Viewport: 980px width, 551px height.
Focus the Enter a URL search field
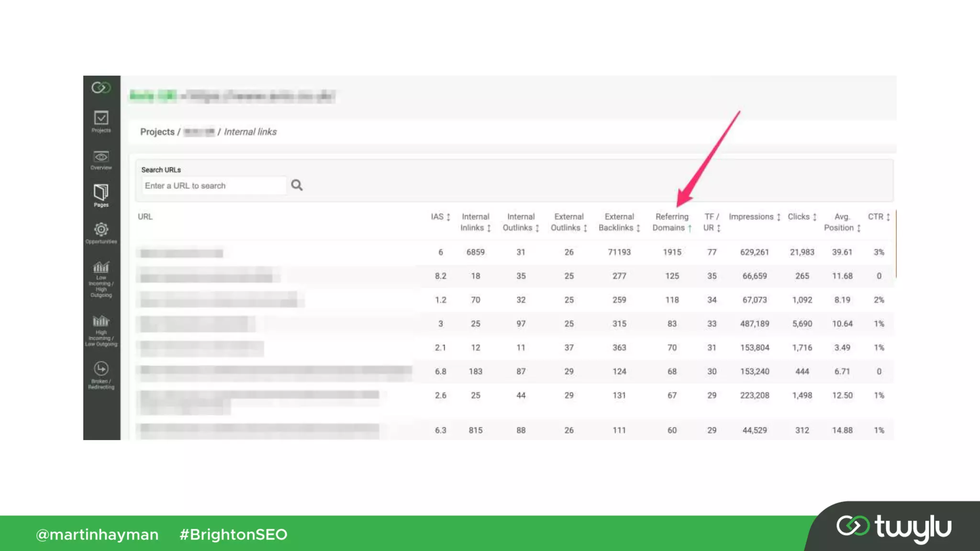click(213, 186)
